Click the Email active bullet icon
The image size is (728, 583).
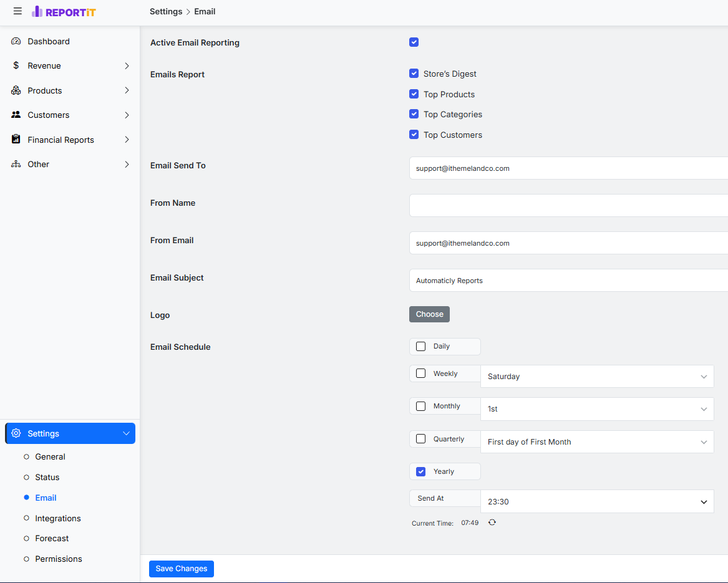click(26, 497)
